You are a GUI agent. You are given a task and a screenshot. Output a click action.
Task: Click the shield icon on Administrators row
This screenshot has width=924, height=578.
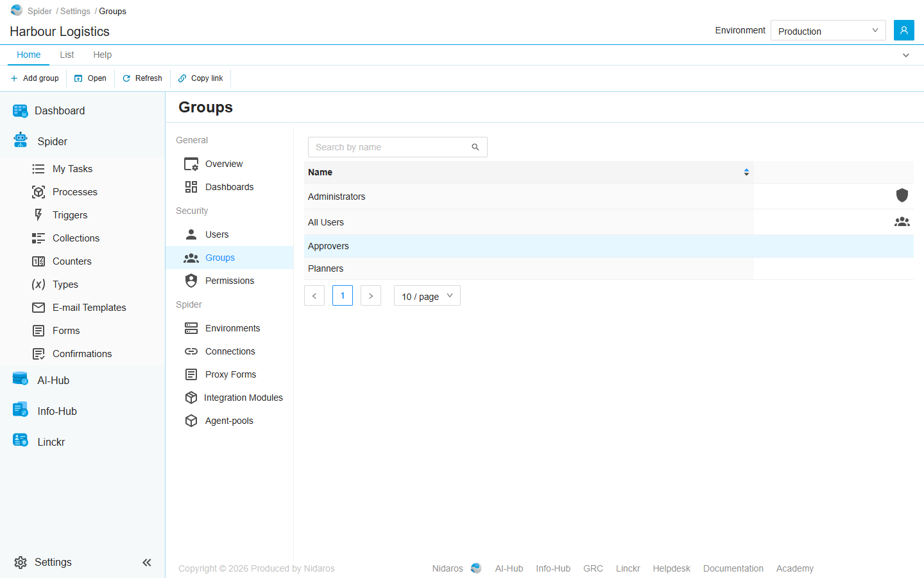[x=902, y=195]
